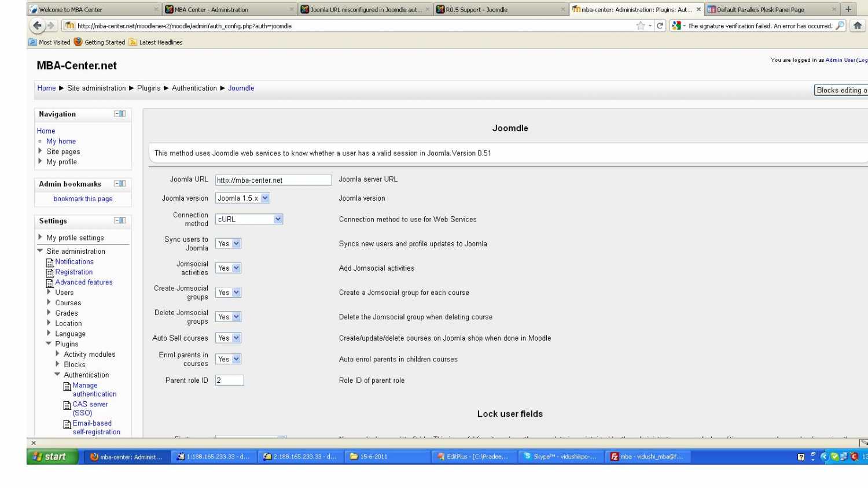
Task: Bookmark page with star icon in address bar
Action: click(x=640, y=25)
